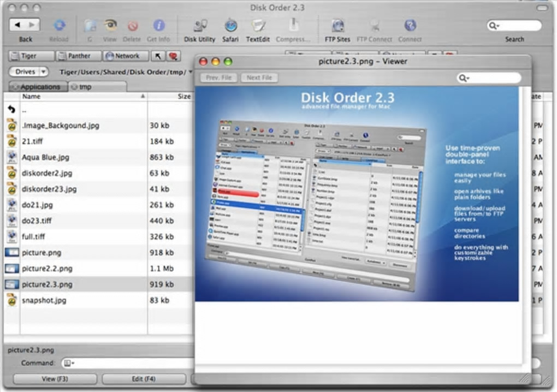Viewport: 557px width, 392px height.
Task: Open the Drives dropdown
Action: coord(28,72)
